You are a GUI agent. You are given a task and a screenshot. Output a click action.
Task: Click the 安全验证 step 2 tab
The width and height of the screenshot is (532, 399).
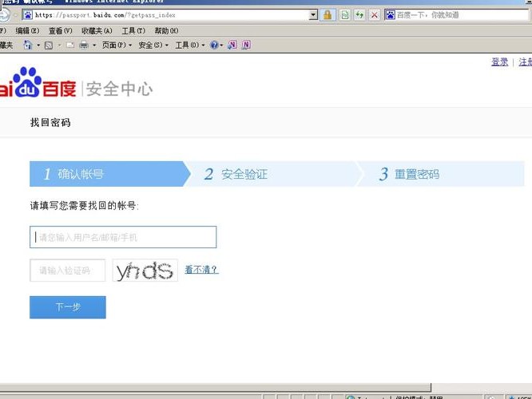[x=273, y=174]
